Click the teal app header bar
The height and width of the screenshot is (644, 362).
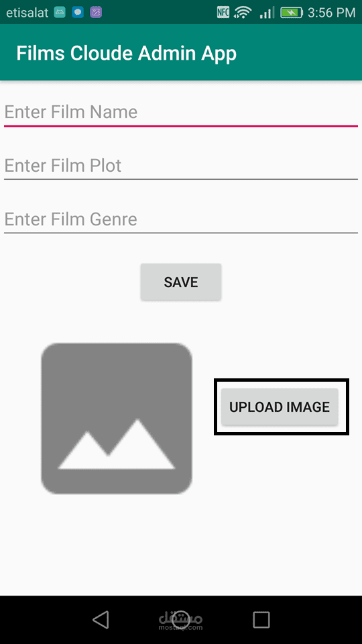181,52
